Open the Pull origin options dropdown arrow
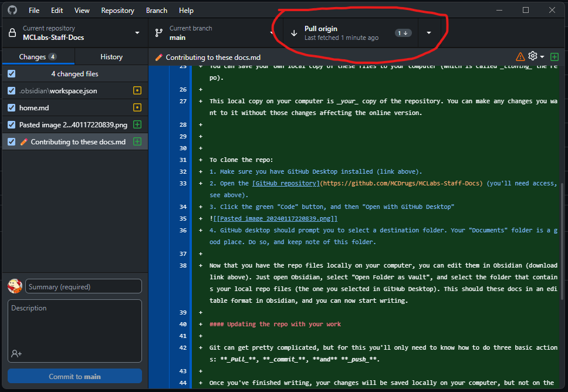 click(x=429, y=33)
